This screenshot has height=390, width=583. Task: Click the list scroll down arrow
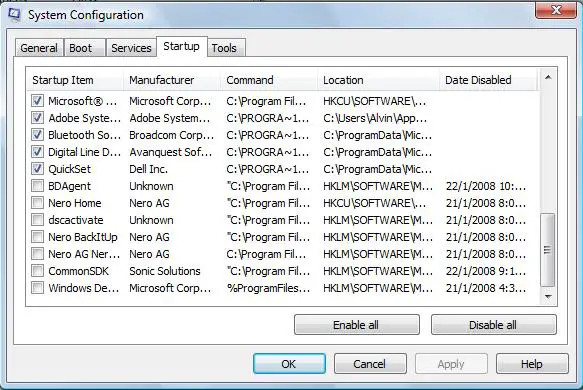[x=548, y=297]
